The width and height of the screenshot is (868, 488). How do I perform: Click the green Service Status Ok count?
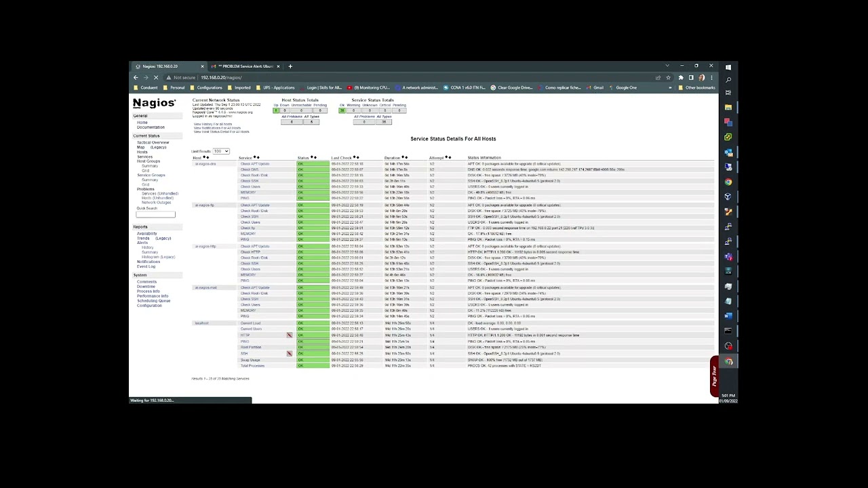(342, 110)
